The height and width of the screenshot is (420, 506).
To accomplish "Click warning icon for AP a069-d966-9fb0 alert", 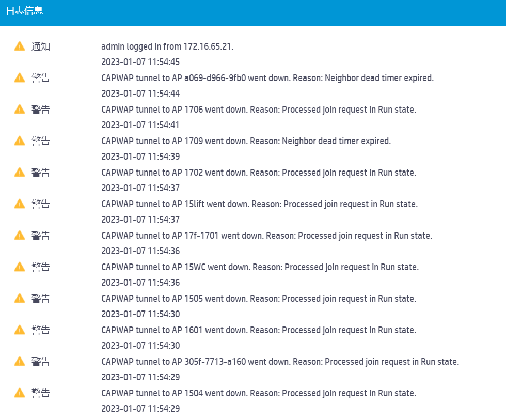I will 20,78.
